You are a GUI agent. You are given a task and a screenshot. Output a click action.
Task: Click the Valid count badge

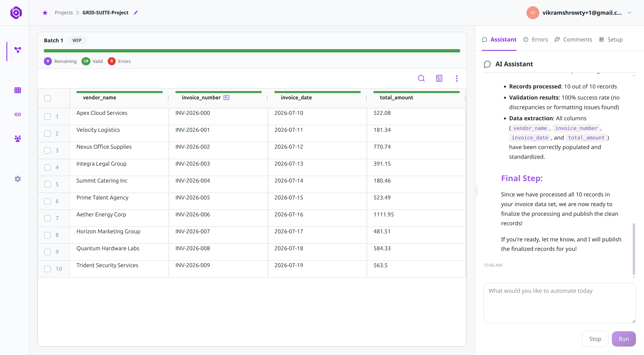(86, 61)
